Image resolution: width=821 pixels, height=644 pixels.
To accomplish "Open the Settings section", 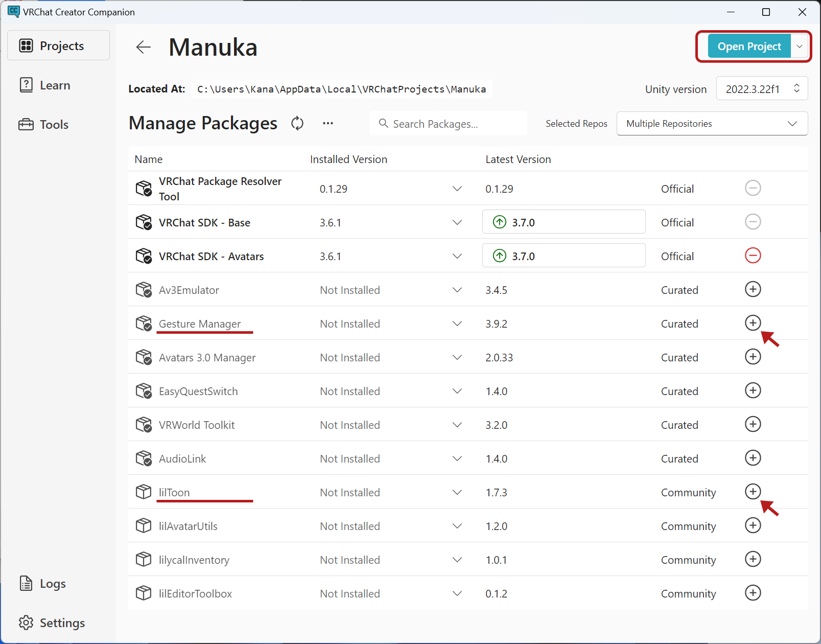I will 58,623.
